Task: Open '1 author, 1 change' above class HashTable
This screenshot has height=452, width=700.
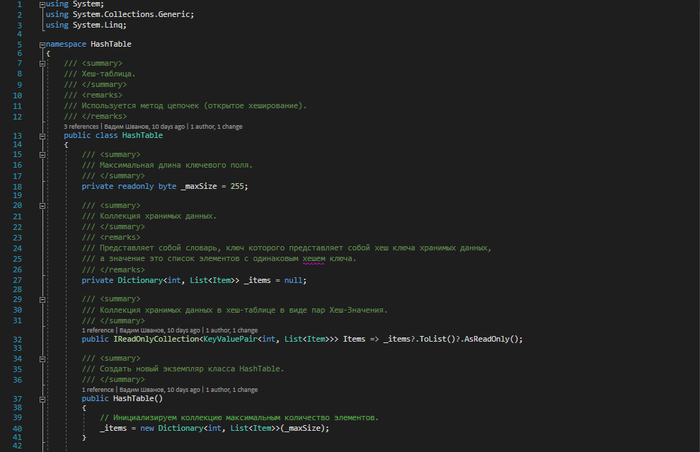Action: [217, 126]
